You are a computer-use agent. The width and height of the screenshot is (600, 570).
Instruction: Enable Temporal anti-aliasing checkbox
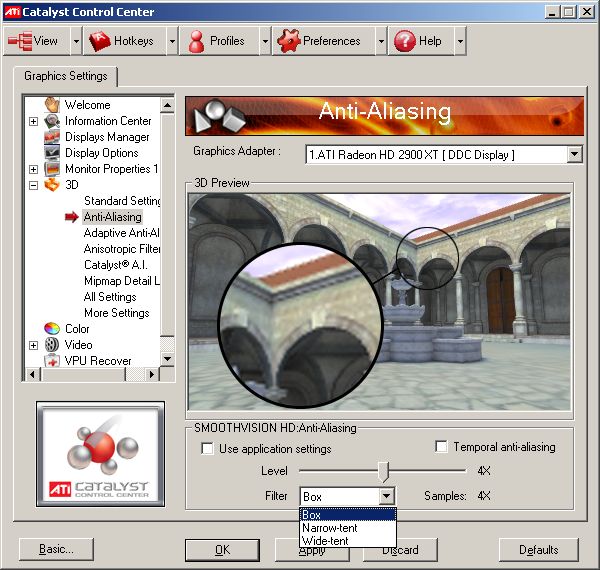pos(441,446)
